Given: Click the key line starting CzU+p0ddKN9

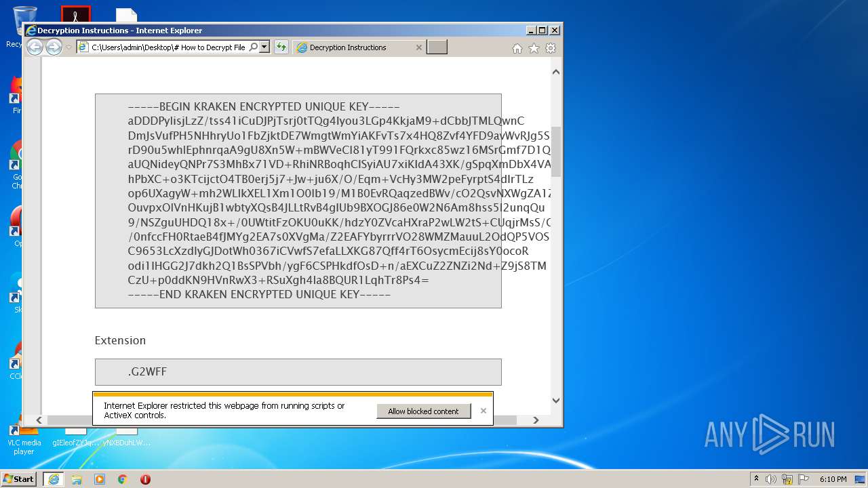Looking at the screenshot, I should pyautogui.click(x=278, y=280).
